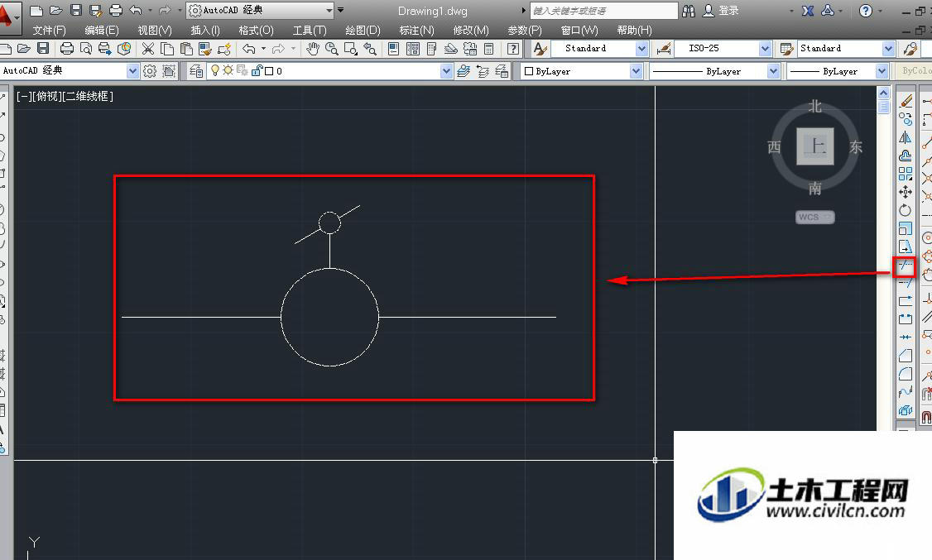Screen dimensions: 932x560
Task: Select the Join tool
Action: pyautogui.click(x=906, y=337)
